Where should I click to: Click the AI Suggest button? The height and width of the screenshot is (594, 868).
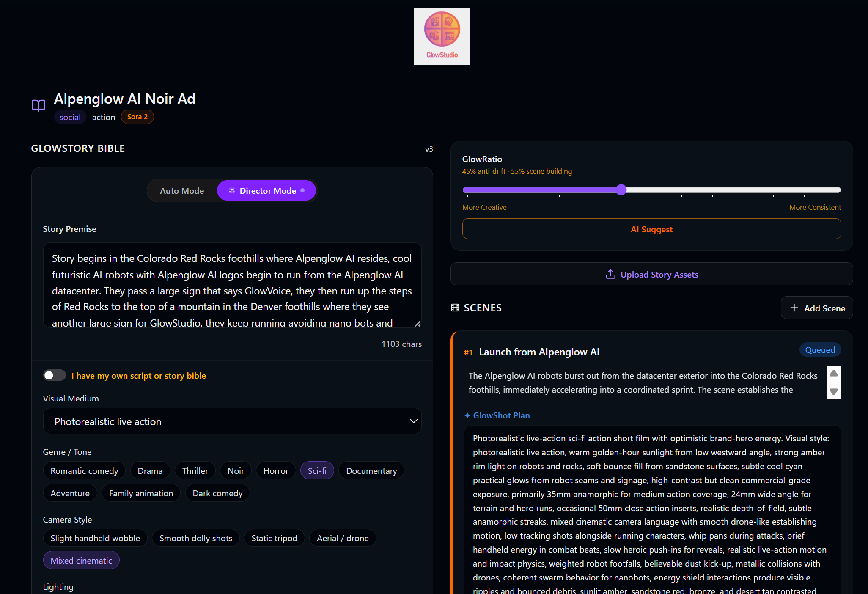651,229
